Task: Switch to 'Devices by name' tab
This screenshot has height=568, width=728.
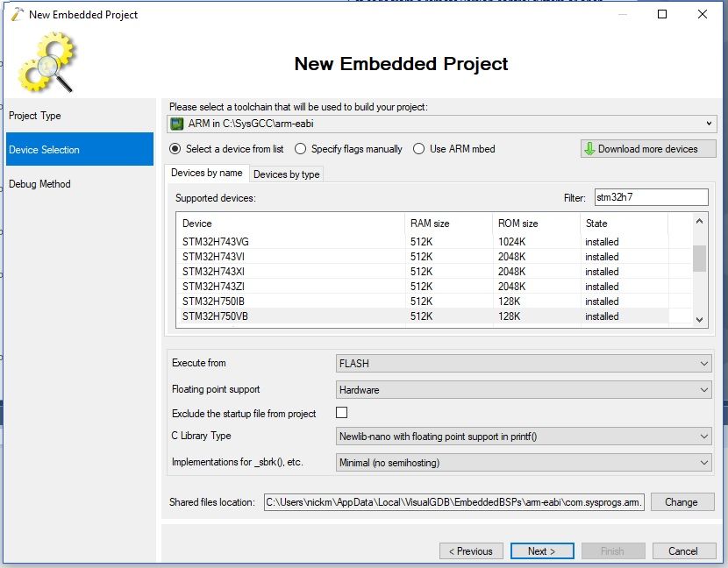Action: point(207,173)
